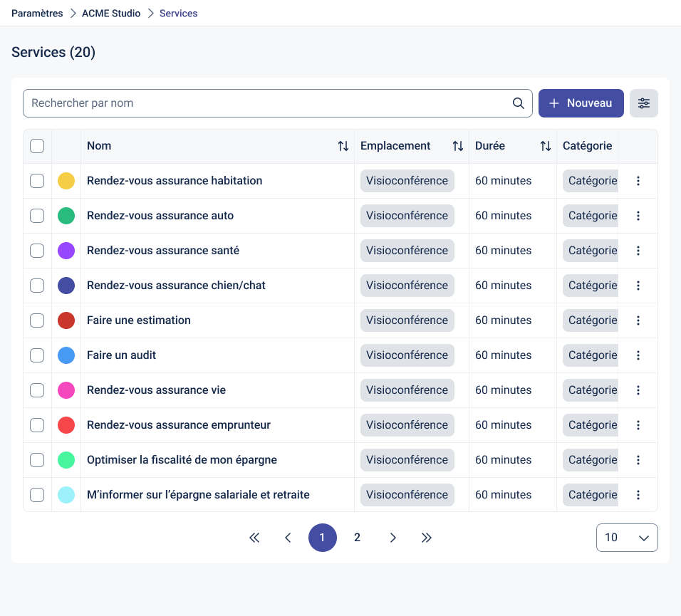Image resolution: width=681 pixels, height=616 pixels.
Task: Click yellow color dot of assurance habitation
Action: (x=66, y=181)
